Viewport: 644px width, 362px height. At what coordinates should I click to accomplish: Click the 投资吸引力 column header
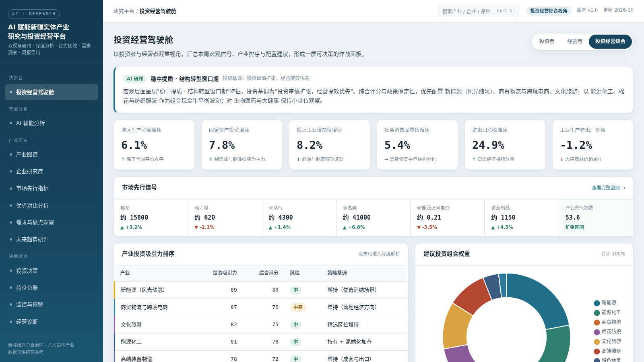pyautogui.click(x=225, y=273)
